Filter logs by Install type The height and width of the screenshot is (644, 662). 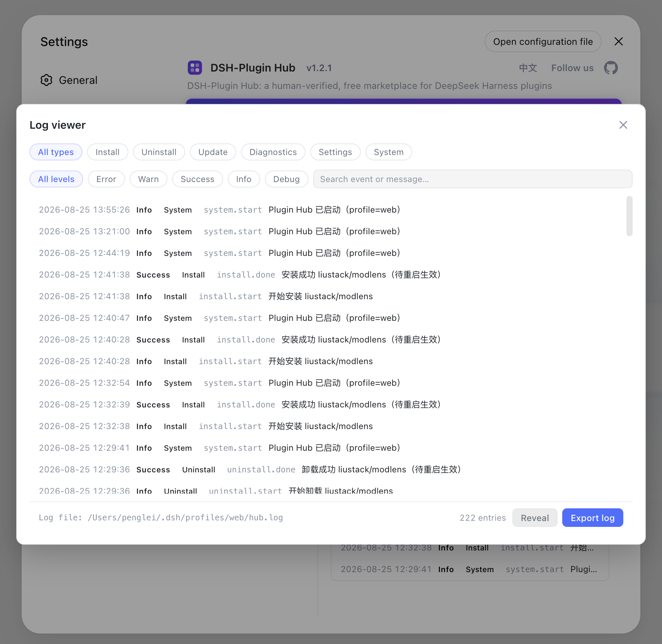pos(107,152)
